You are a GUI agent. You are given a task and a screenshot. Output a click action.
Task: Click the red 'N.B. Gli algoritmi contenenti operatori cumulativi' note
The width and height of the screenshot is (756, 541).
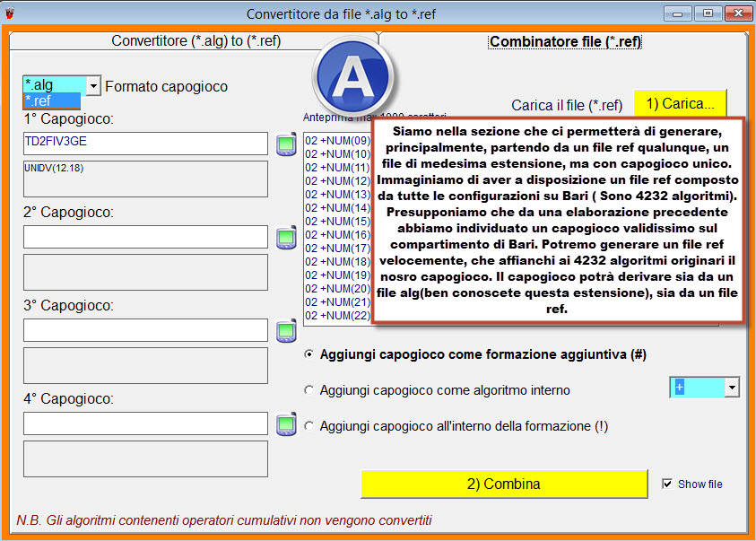tap(223, 520)
